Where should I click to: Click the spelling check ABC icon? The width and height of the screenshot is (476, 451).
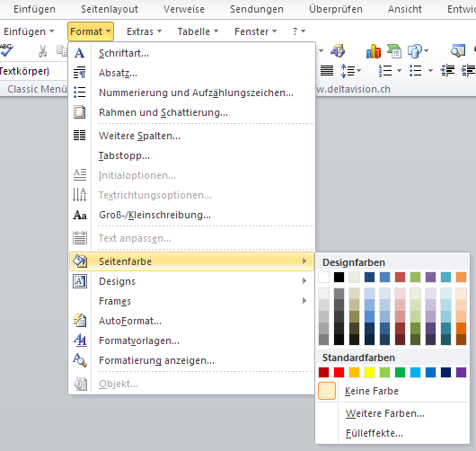tap(6, 50)
